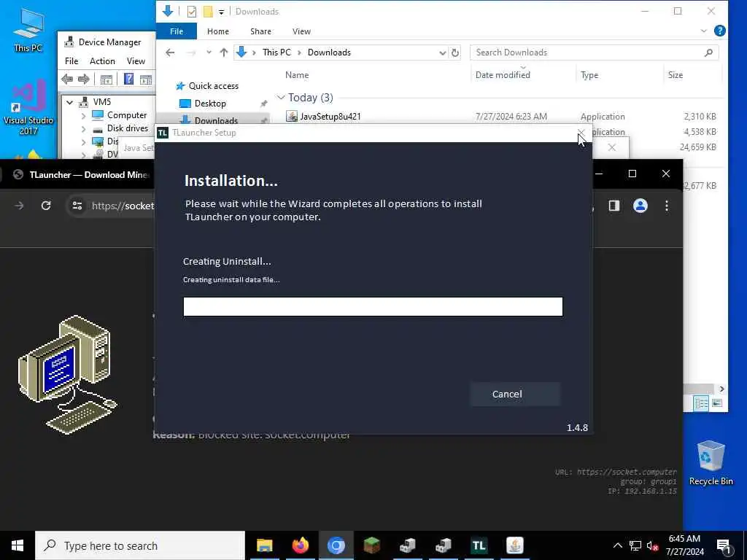Open Java installer taskbar icon
The height and width of the screenshot is (560, 747).
coord(514,545)
